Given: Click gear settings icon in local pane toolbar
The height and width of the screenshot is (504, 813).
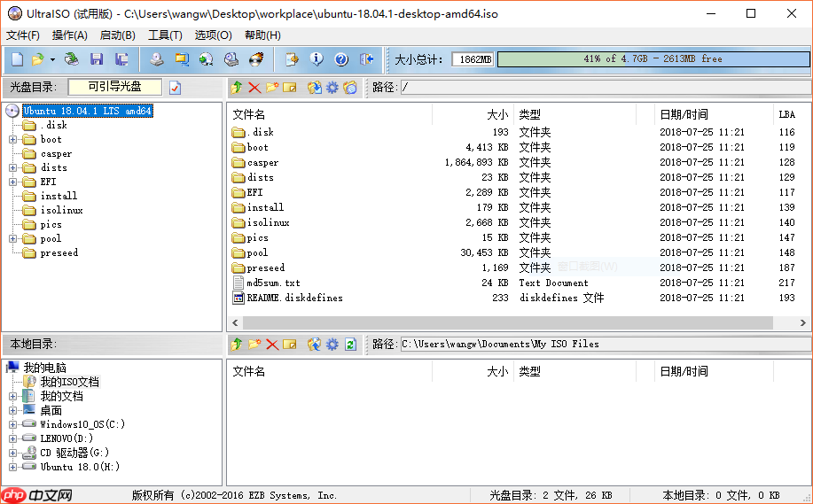Looking at the screenshot, I should [x=332, y=344].
